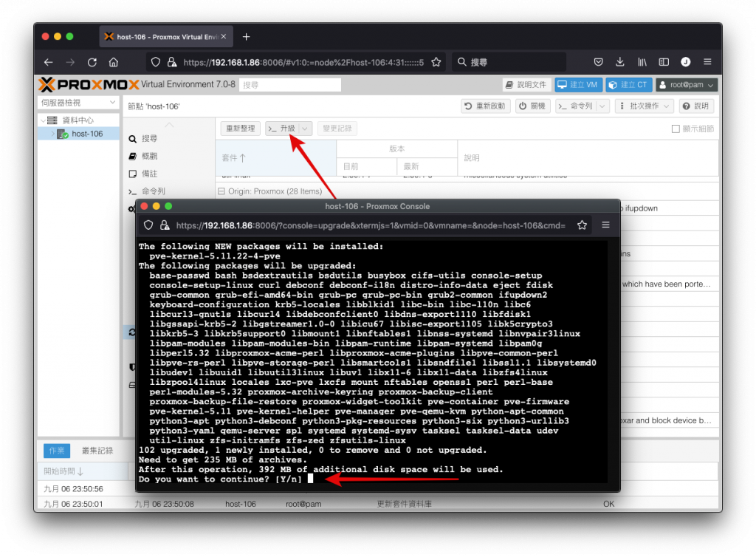The height and width of the screenshot is (557, 756).
Task: Toggle the 顯示細節 checkbox
Action: tap(676, 129)
